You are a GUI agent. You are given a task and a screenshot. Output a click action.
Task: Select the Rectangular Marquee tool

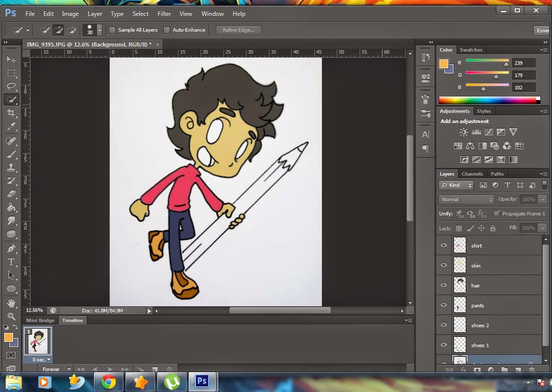(11, 73)
